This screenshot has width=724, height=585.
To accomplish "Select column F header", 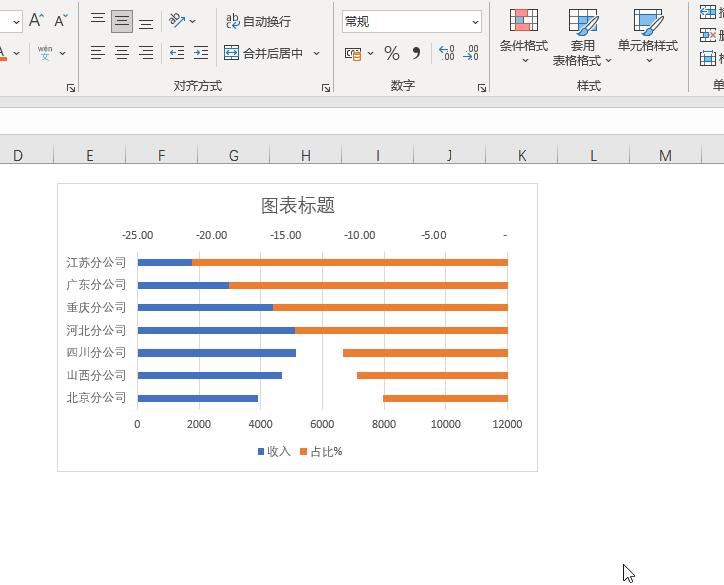I will tap(162, 156).
